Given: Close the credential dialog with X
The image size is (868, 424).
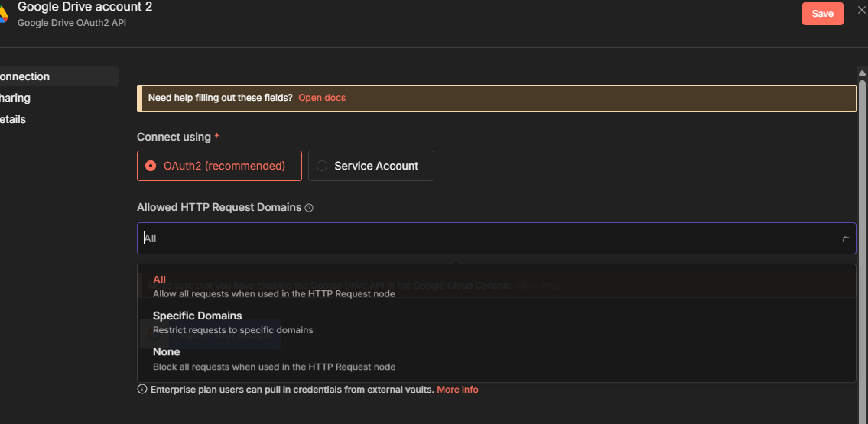Looking at the screenshot, I should [862, 10].
